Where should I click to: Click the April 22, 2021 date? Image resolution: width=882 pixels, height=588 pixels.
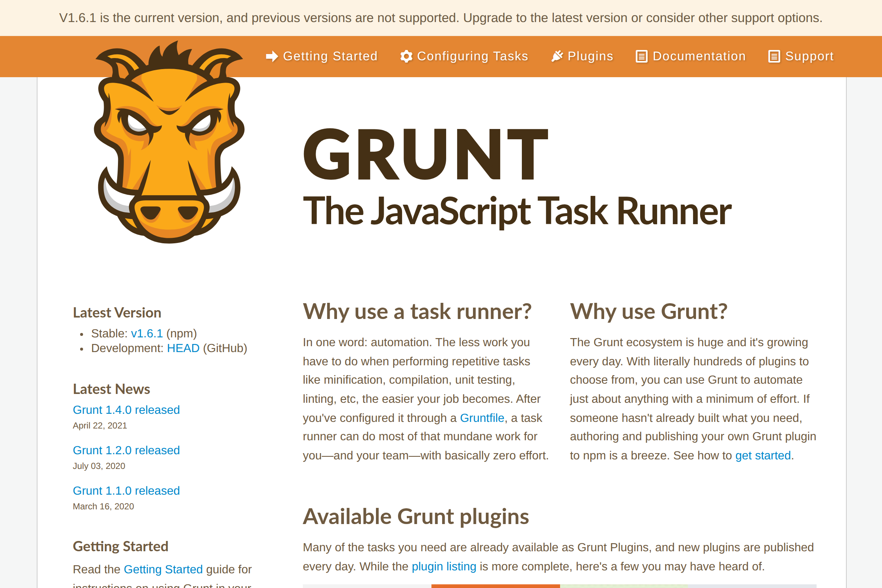(100, 426)
